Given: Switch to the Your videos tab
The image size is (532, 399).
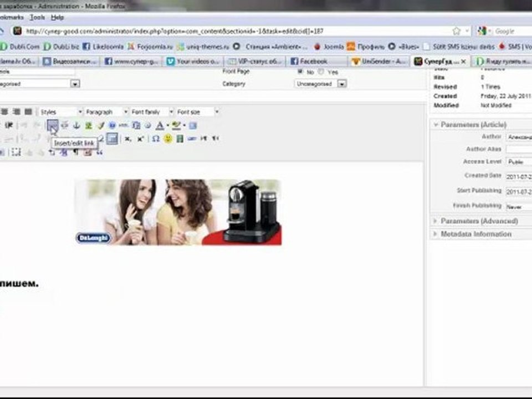Looking at the screenshot, I should [194, 62].
